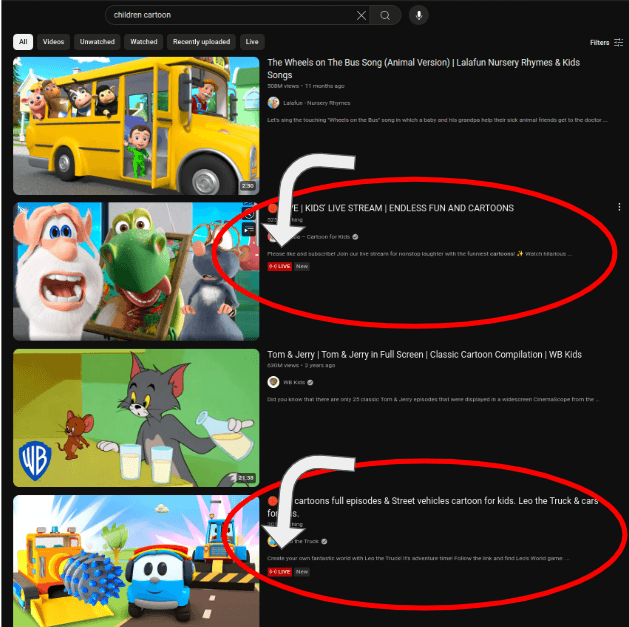Select the Videos filter chip

53,42
